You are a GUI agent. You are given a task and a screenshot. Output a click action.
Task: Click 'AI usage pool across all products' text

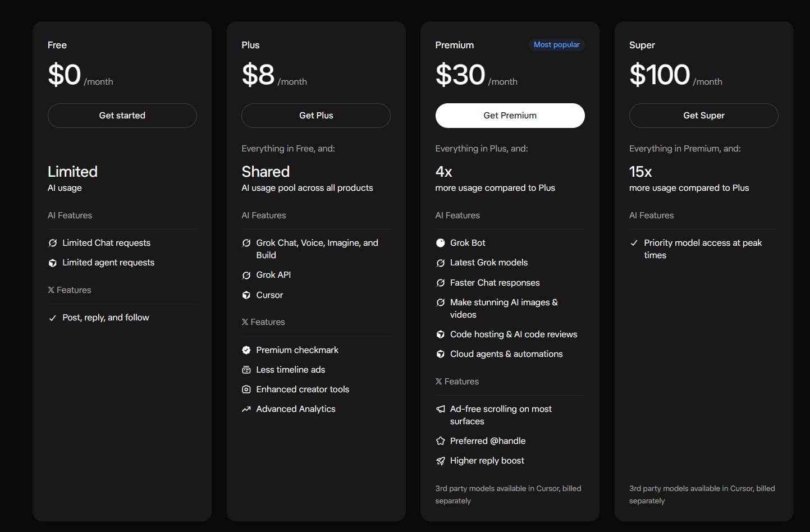tap(307, 188)
